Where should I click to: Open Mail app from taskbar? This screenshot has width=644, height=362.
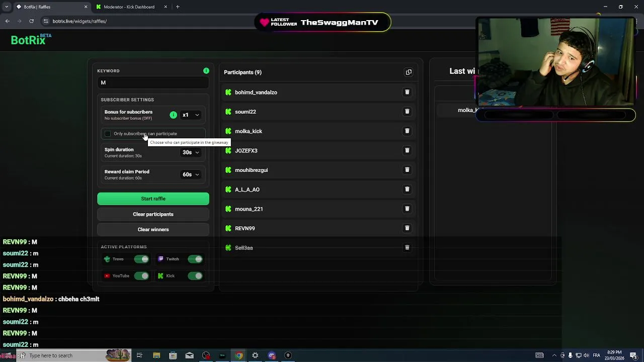(x=189, y=355)
